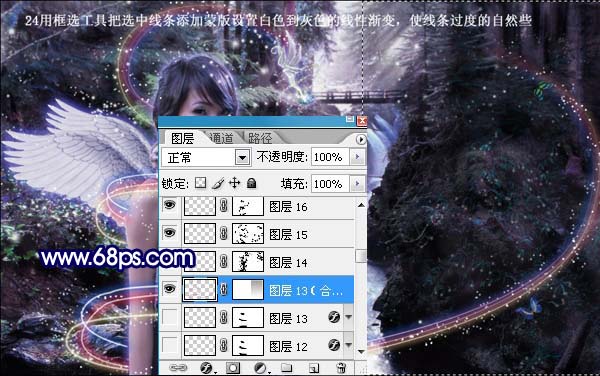
Task: Add a layer mask to the selected layer
Action: pos(233,368)
